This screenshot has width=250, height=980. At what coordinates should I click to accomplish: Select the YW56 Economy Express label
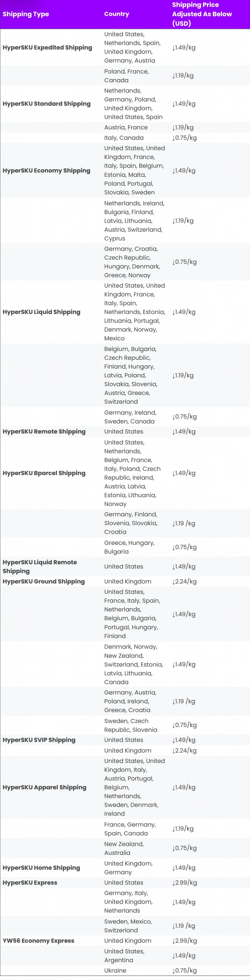pyautogui.click(x=38, y=941)
